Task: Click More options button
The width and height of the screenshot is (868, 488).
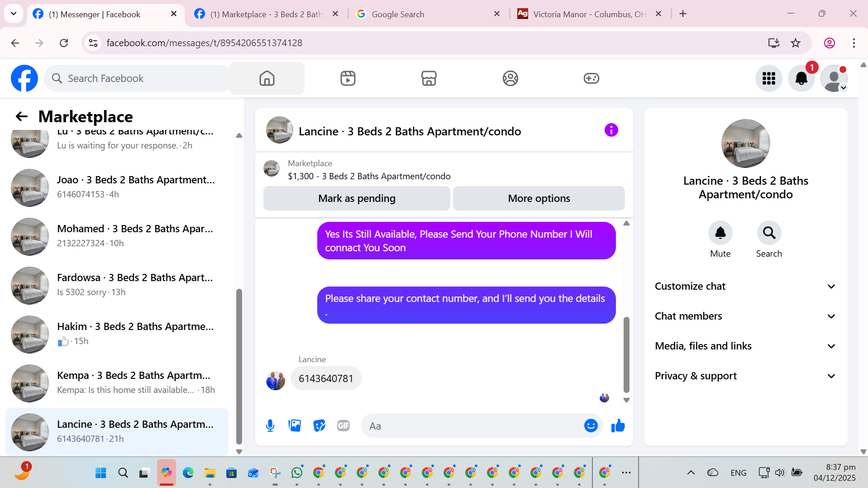Action: click(539, 198)
